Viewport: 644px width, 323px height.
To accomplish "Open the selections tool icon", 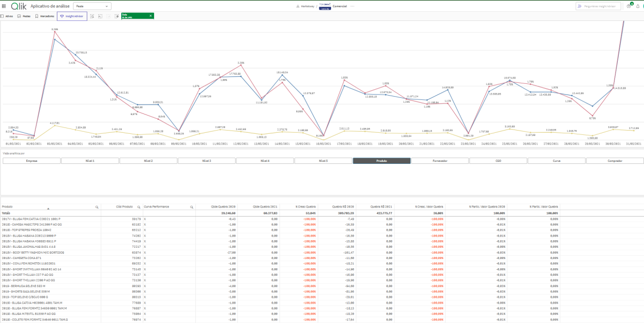I will click(x=116, y=16).
